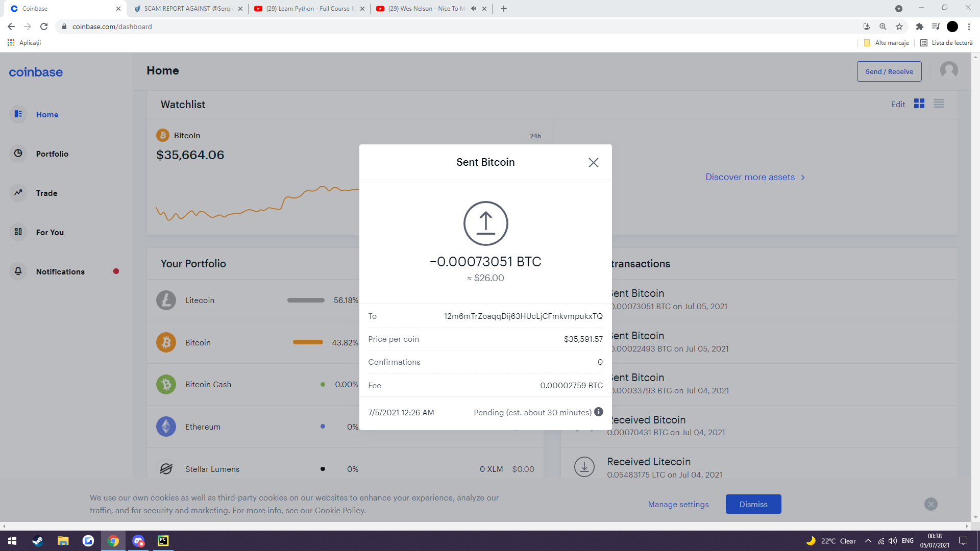The height and width of the screenshot is (551, 980).
Task: Click the send arrow icon in dialog
Action: 485,223
